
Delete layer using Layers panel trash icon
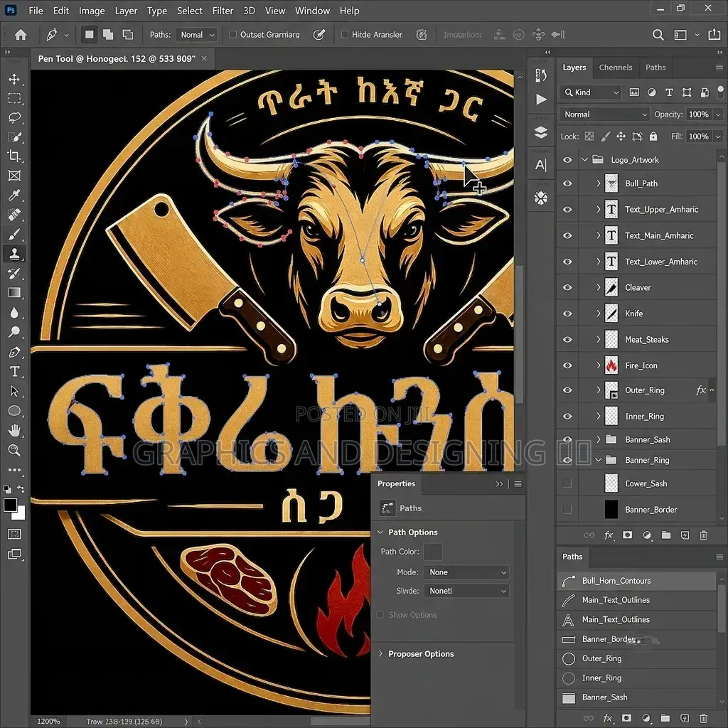coord(703,535)
